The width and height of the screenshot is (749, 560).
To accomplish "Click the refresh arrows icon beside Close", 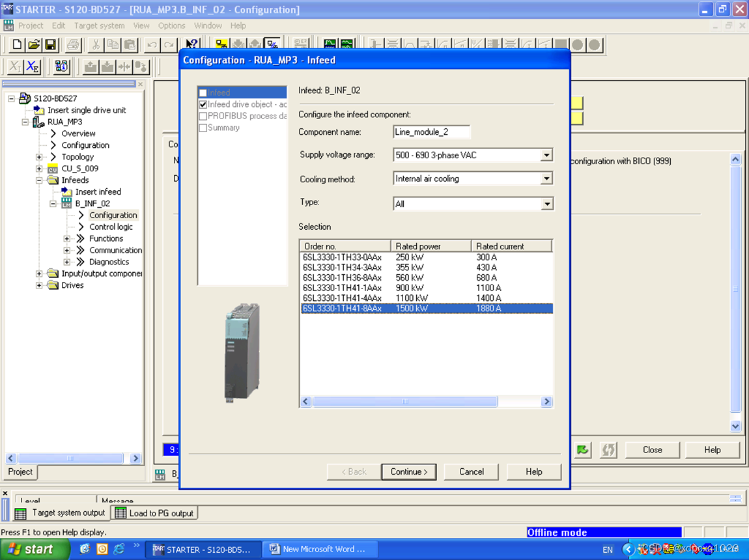I will 608,450.
